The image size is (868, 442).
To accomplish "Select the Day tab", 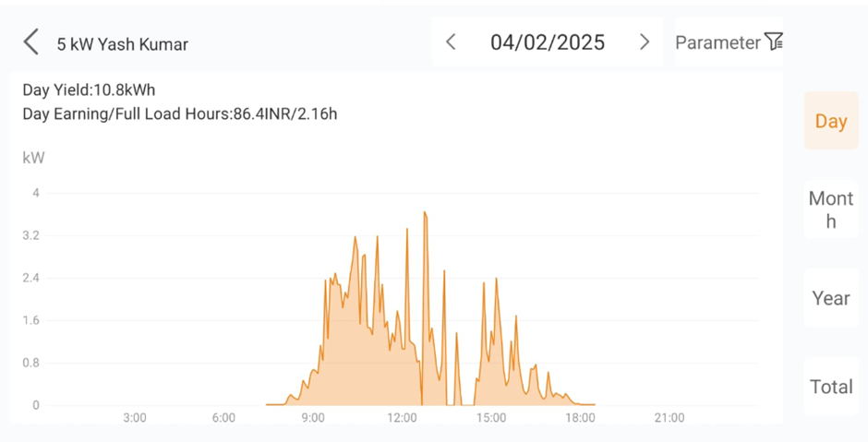I will pos(830,121).
